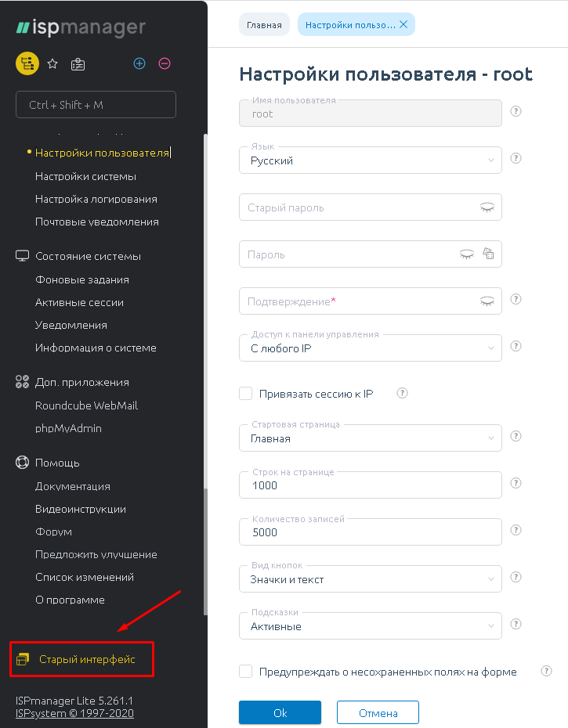Open help hint for Вид кнопок
568x728 pixels.
[x=516, y=577]
